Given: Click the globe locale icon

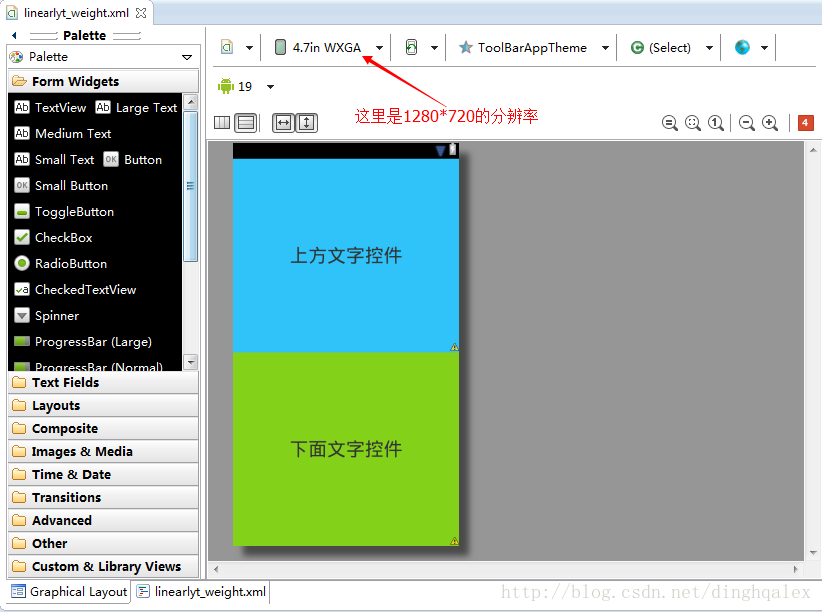Looking at the screenshot, I should click(x=742, y=47).
